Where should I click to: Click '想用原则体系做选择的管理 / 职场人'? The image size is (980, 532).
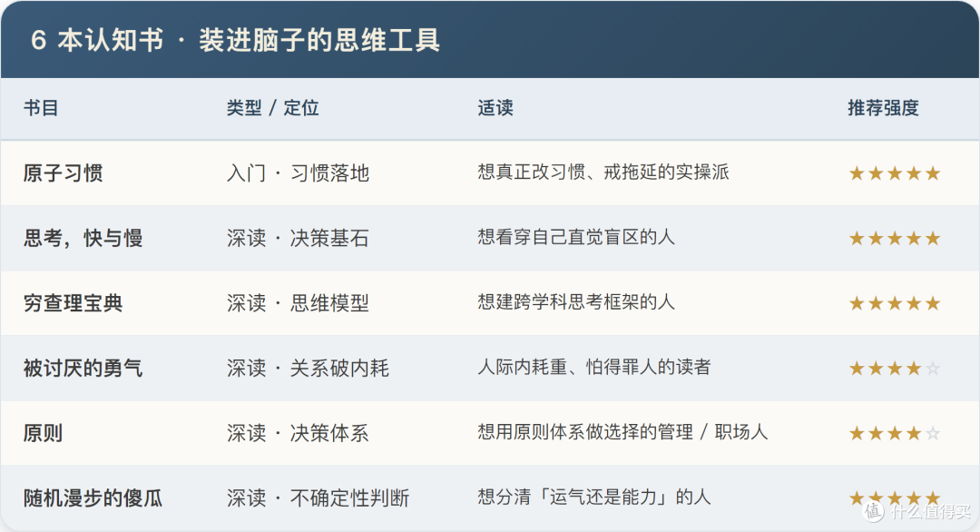tap(622, 432)
